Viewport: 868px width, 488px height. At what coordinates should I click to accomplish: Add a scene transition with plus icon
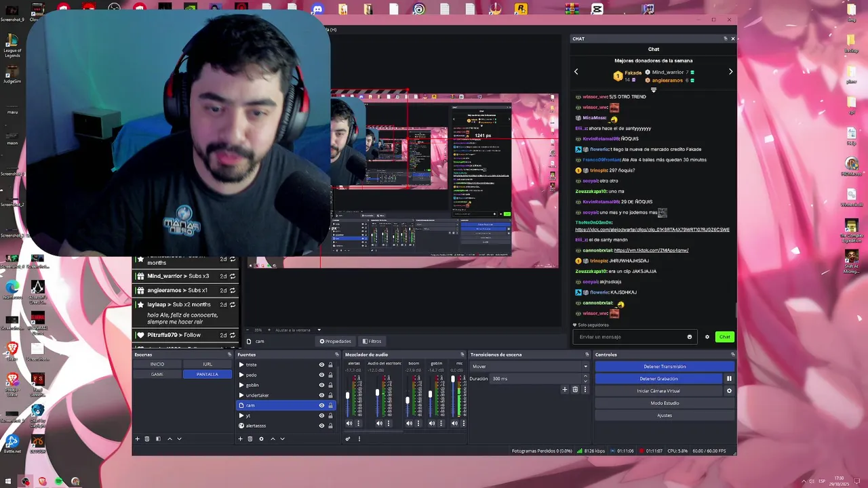pos(564,390)
